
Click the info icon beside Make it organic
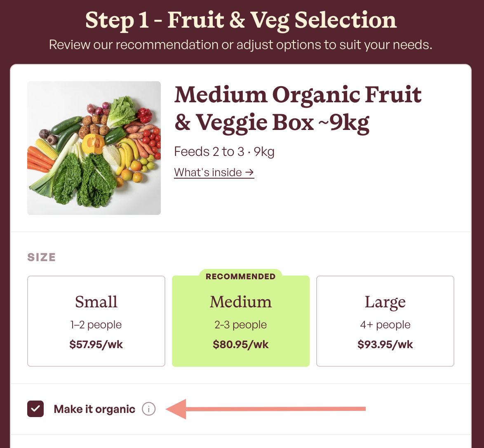pos(148,409)
